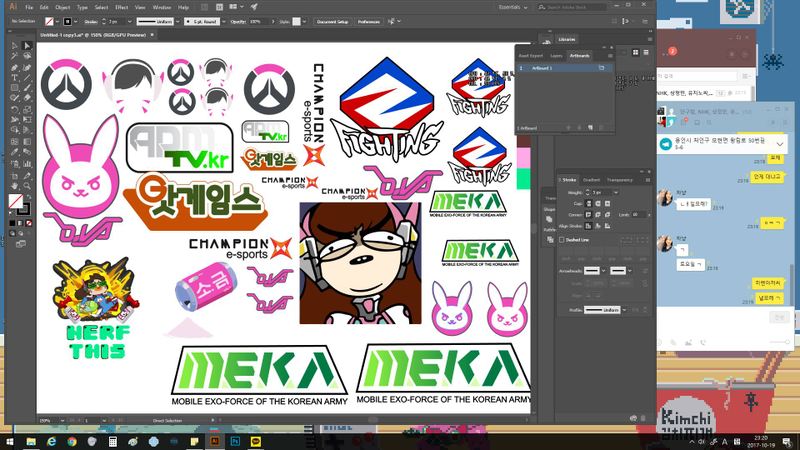Open the Effect menu
Screen dimensions: 800x450
tap(121, 7)
